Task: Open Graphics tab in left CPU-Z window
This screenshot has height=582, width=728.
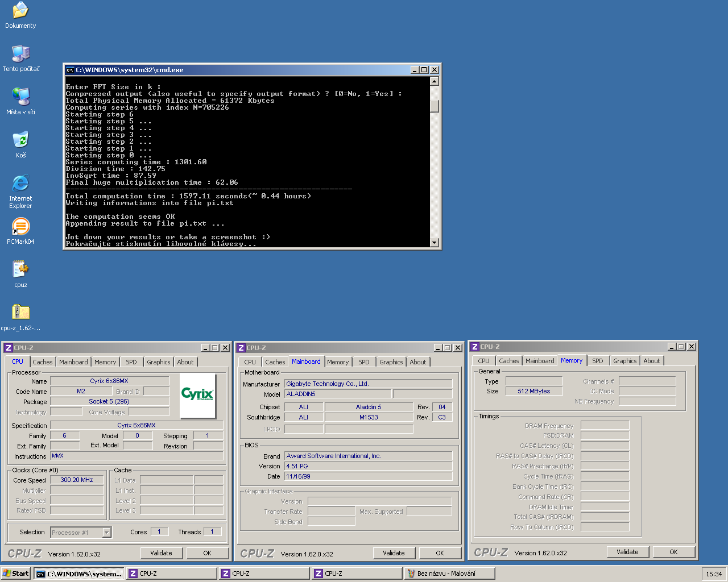Action: point(159,362)
